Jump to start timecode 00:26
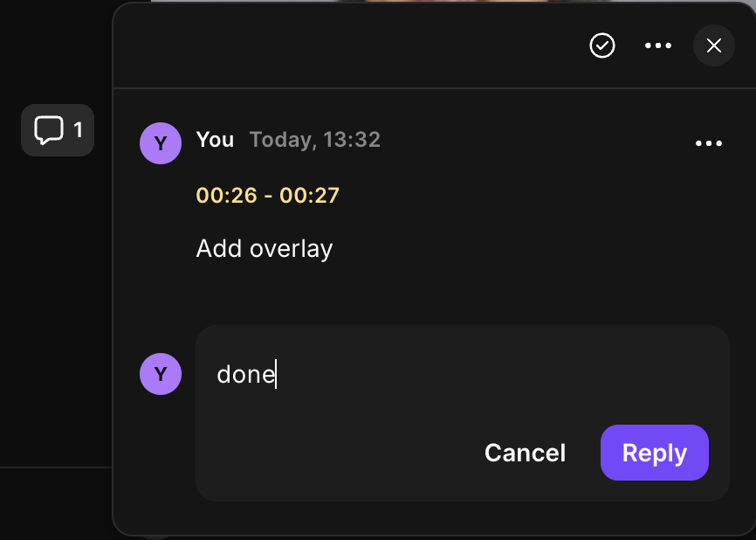756x540 pixels. [x=227, y=195]
